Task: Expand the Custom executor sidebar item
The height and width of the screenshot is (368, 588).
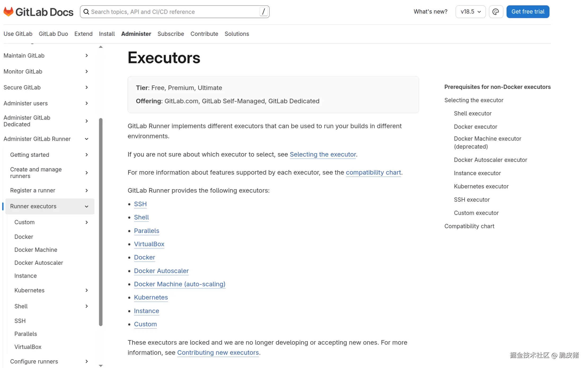Action: (x=87, y=222)
